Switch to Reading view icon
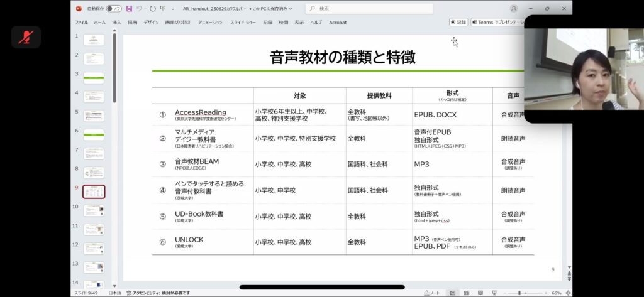Image resolution: width=644 pixels, height=297 pixels. tap(480, 293)
